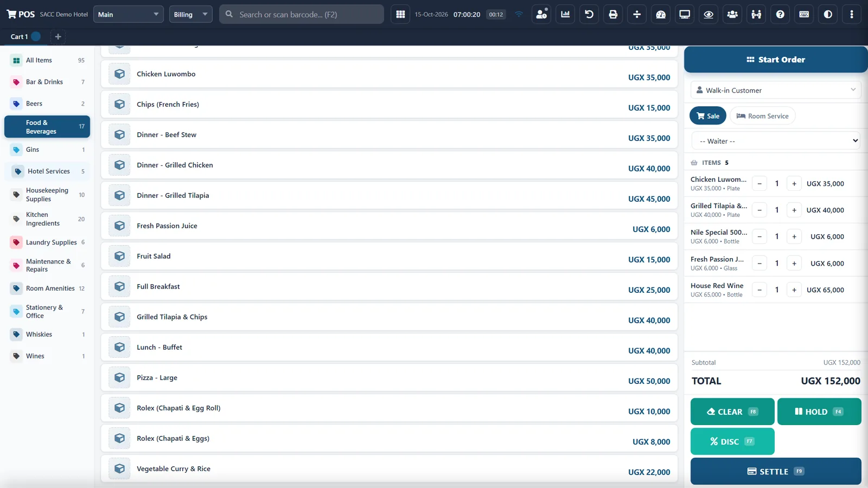Open the Waiter dropdown
This screenshot has width=868, height=488.
(776, 141)
